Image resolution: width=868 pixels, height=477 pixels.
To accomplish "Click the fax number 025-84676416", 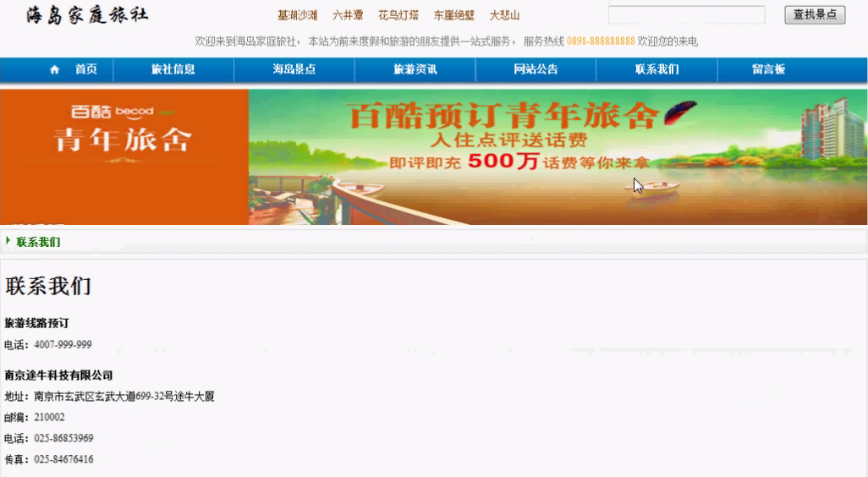I will pyautogui.click(x=63, y=459).
